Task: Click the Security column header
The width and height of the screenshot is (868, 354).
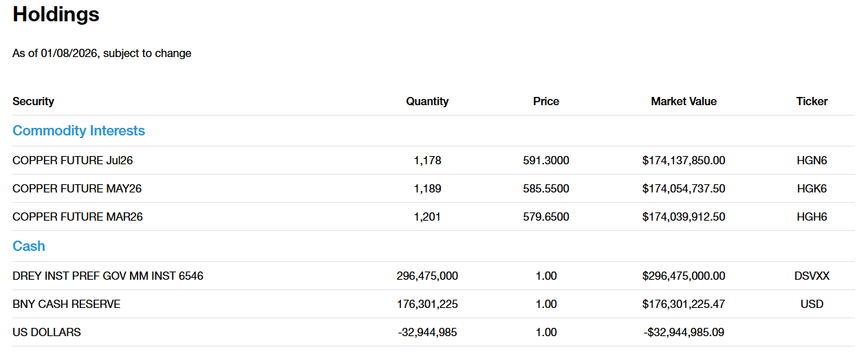Action: point(33,101)
